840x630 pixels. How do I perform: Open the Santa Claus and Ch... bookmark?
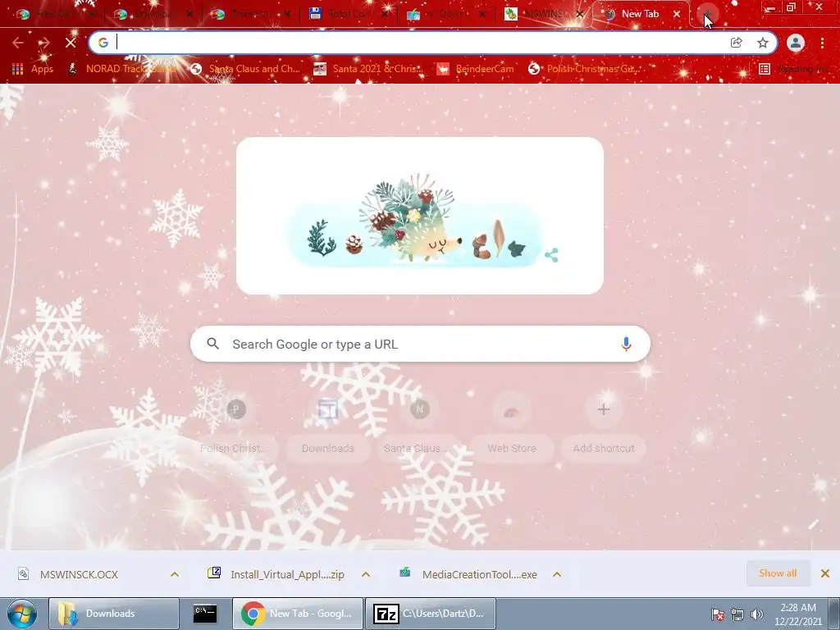tap(245, 69)
